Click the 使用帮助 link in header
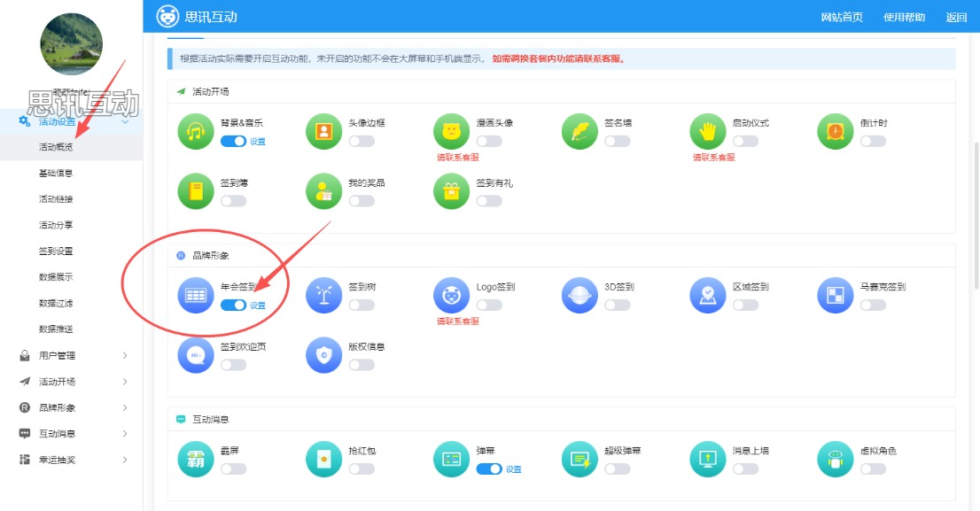This screenshot has width=980, height=511. tap(904, 17)
